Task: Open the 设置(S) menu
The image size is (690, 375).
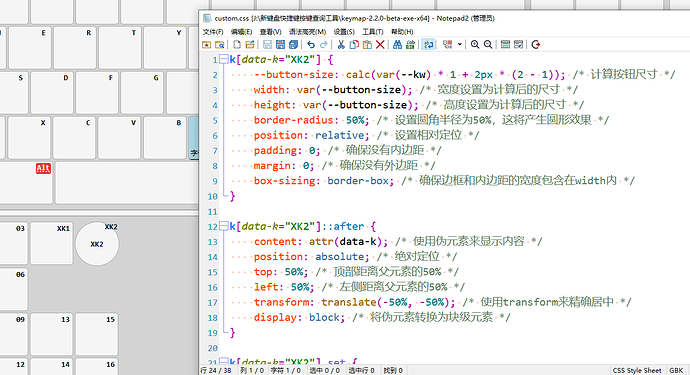Action: tap(344, 32)
